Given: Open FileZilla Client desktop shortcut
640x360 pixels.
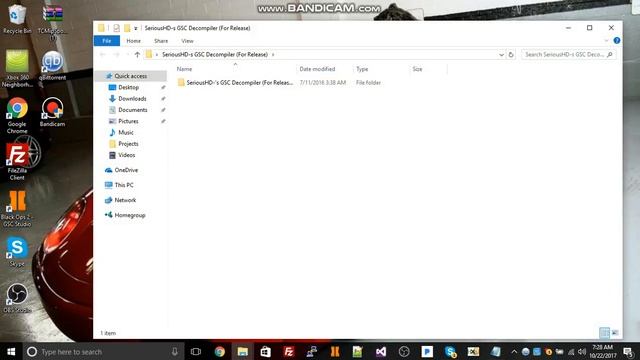Looking at the screenshot, I should coord(17,161).
